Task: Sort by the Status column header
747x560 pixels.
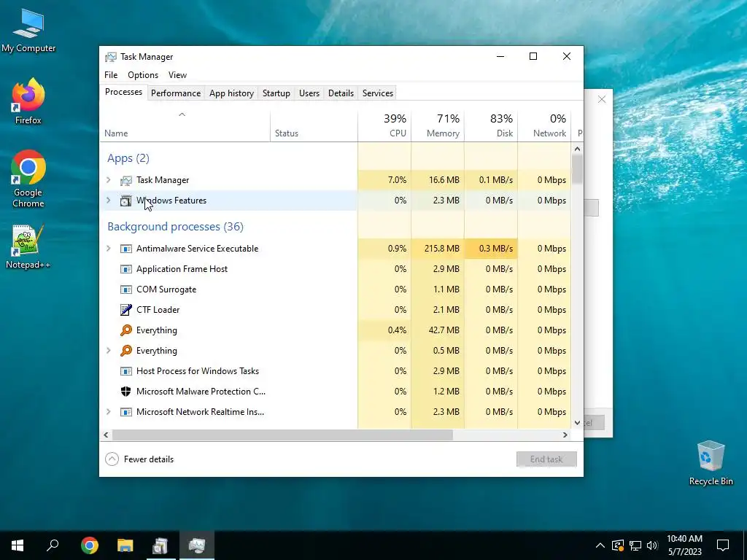Action: 314,127
